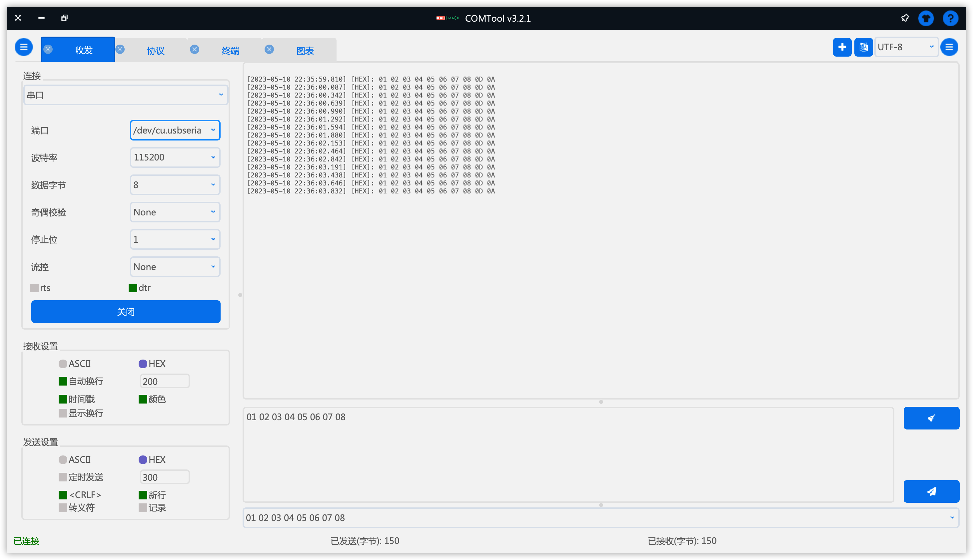Close the 收发 tab with its x icon
Viewport: 973px width, 560px height.
pos(48,49)
